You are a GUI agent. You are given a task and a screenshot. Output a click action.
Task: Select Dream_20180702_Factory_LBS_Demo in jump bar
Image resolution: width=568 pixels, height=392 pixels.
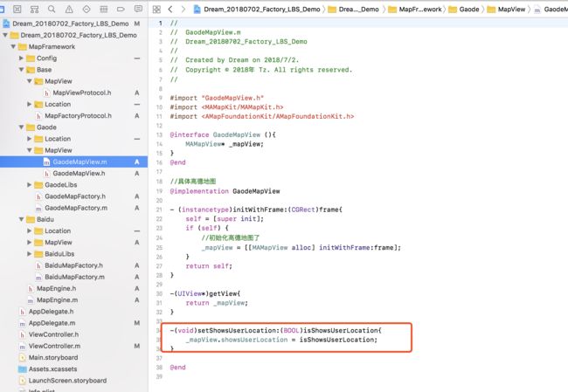[262, 10]
